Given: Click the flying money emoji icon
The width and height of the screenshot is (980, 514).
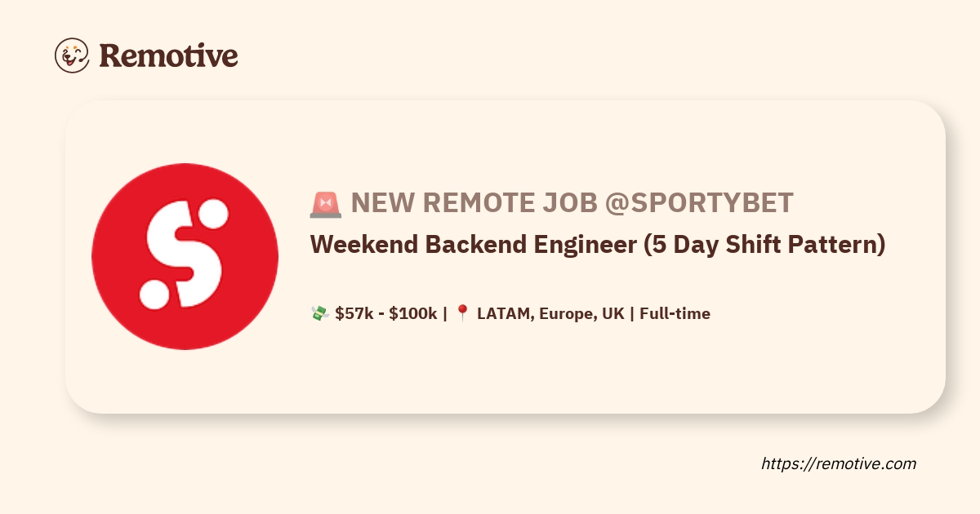Looking at the screenshot, I should tap(319, 313).
